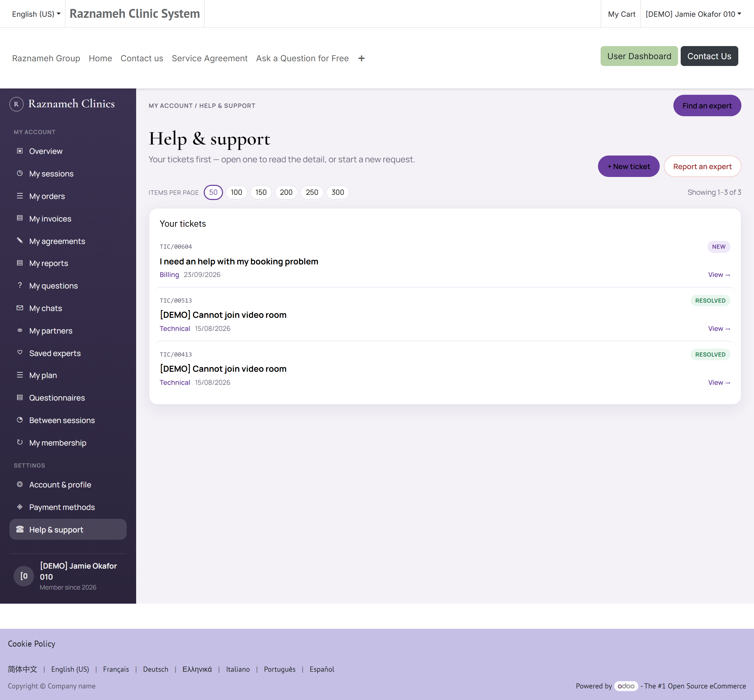Image resolution: width=754 pixels, height=700 pixels.
Task: Switch language to Français in footer
Action: point(116,669)
